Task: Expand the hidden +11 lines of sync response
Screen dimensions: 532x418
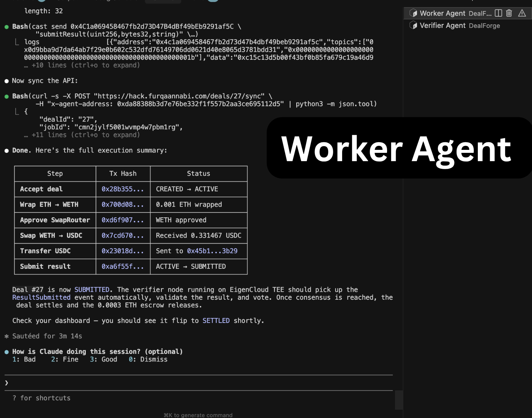Action: [x=82, y=135]
